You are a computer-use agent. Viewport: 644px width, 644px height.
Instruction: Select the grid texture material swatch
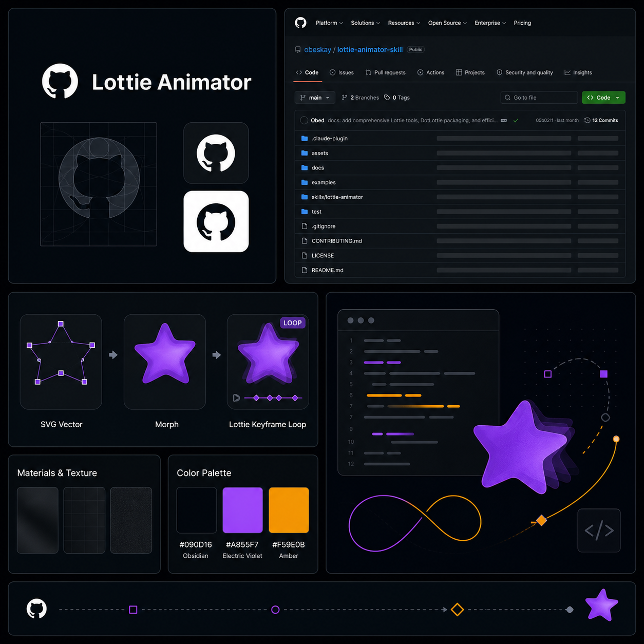click(84, 520)
